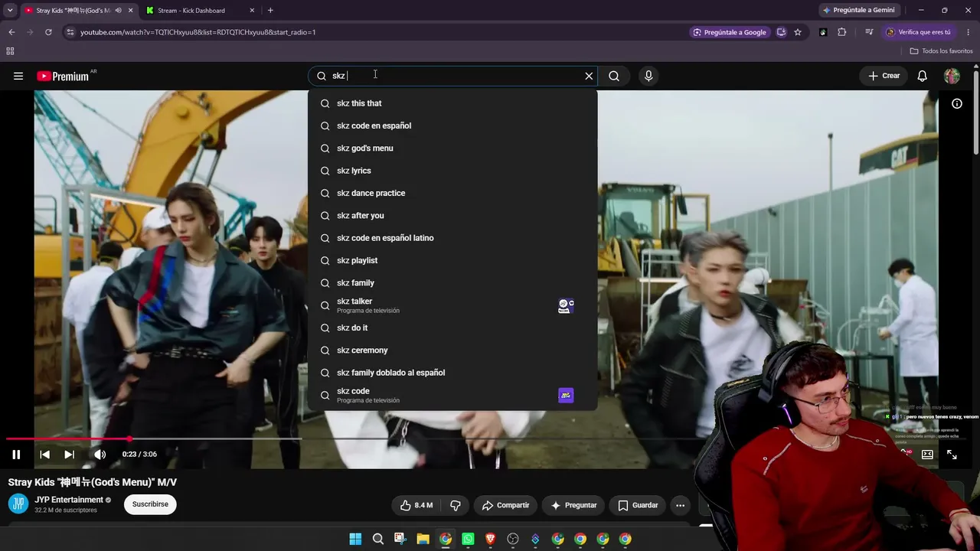Image resolution: width=980 pixels, height=551 pixels.
Task: Choose 'skz god's menu' suggestion
Action: click(452, 148)
